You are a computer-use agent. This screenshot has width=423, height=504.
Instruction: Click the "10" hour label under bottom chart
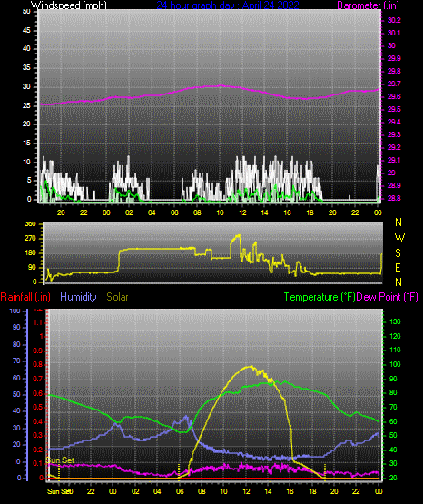[223, 491]
